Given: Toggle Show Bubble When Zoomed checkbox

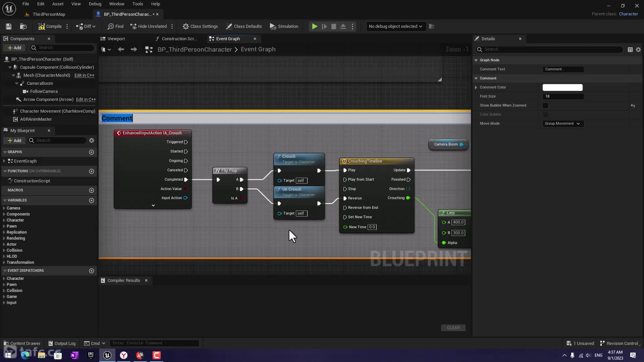Looking at the screenshot, I should pos(545,106).
